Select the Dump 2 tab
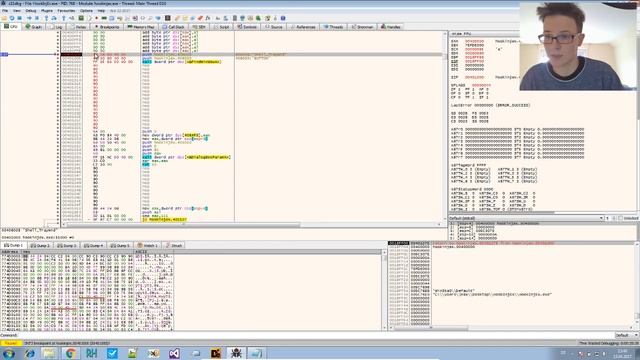 tap(40, 245)
